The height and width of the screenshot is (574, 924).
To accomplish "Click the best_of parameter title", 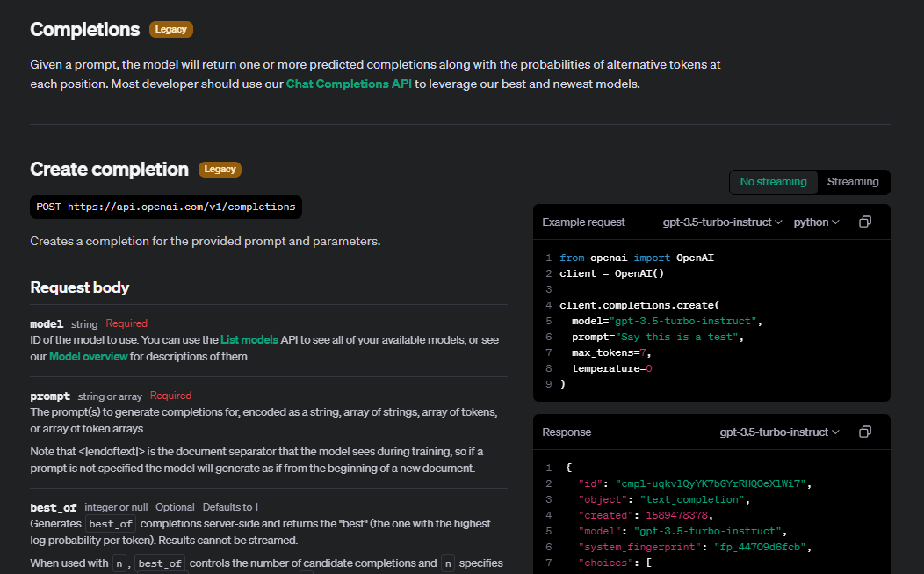I will (54, 507).
